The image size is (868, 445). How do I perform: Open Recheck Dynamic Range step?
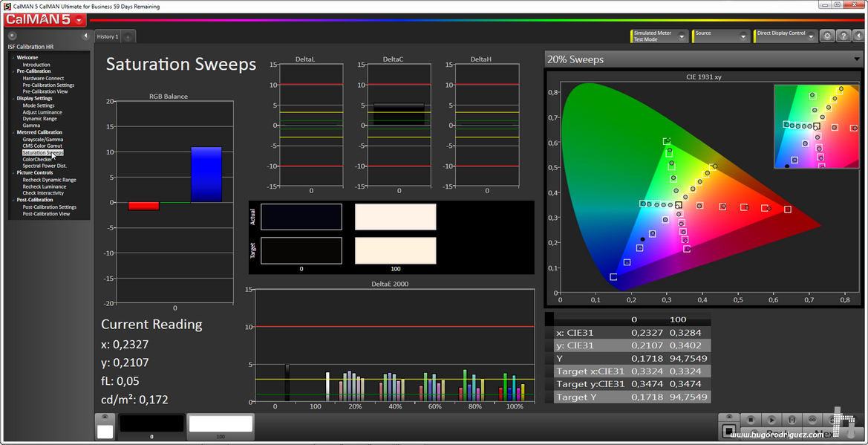coord(49,180)
